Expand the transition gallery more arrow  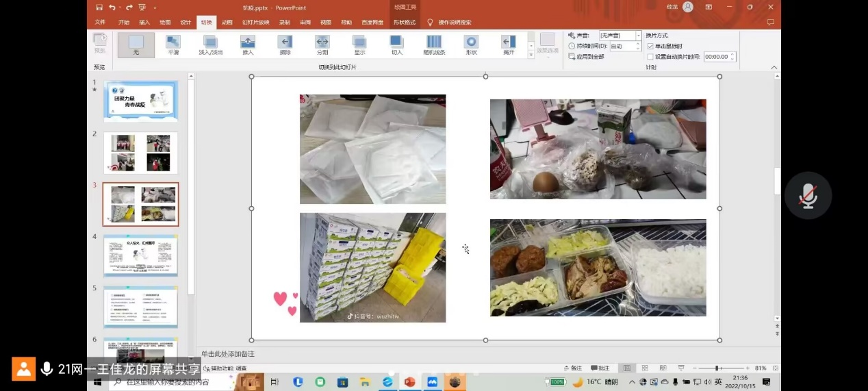click(x=531, y=54)
